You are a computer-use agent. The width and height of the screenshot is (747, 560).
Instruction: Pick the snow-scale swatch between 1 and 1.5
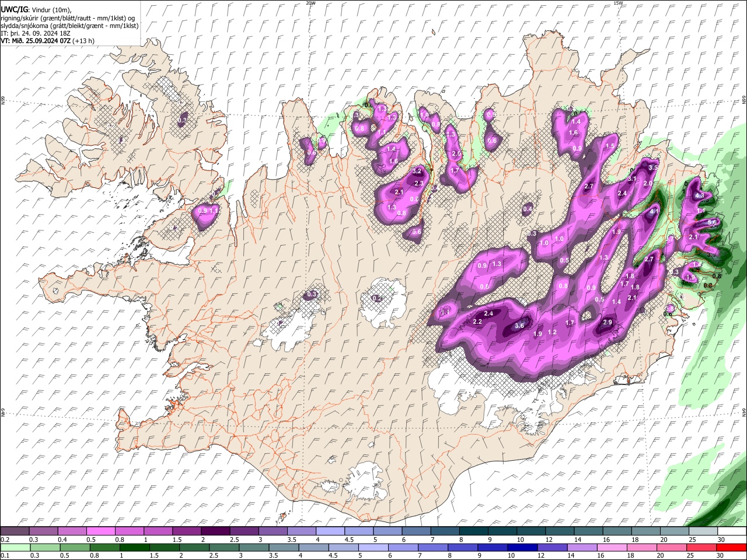pos(158,531)
